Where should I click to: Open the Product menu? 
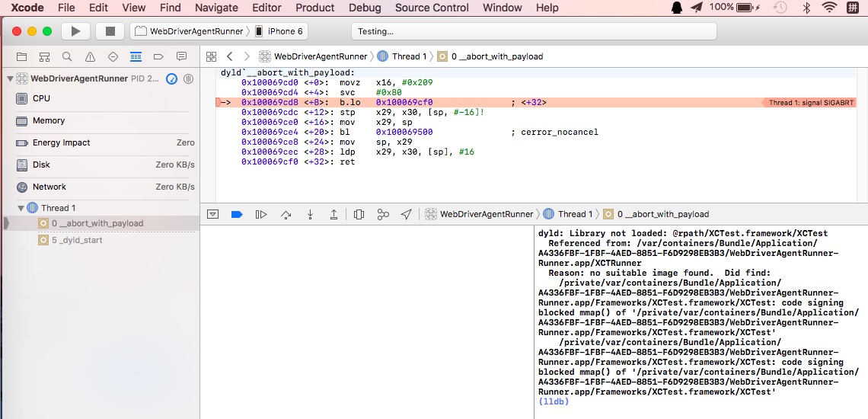[x=314, y=8]
